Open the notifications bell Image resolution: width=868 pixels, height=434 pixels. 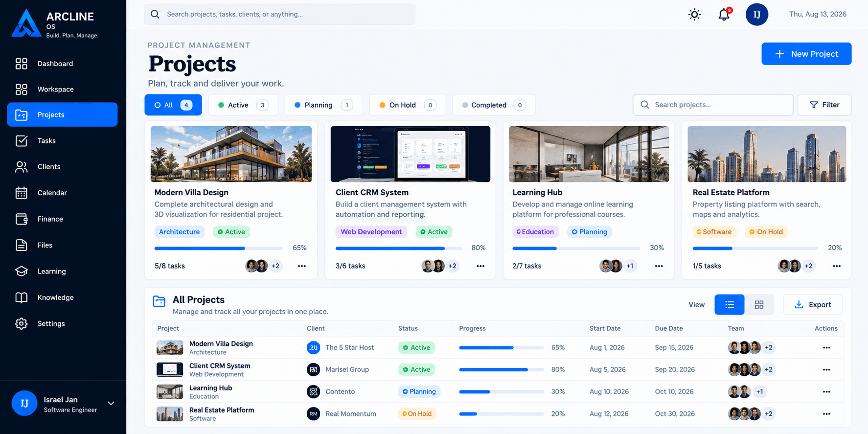point(724,14)
